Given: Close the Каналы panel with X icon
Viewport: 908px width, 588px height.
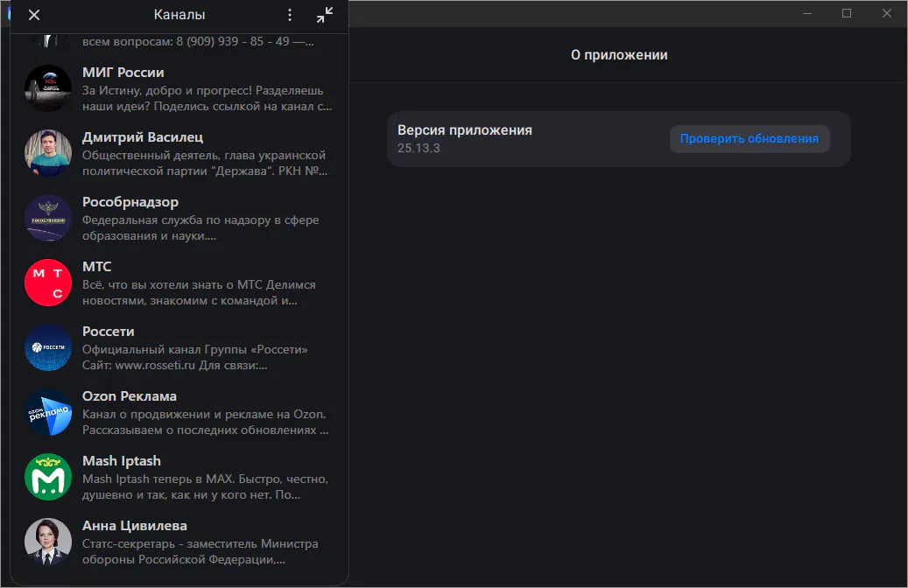Looking at the screenshot, I should point(34,15).
